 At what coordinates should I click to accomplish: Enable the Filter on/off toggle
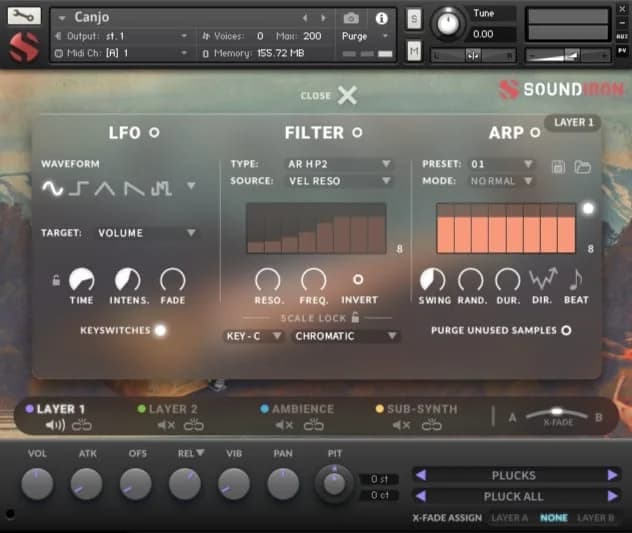[x=357, y=132]
